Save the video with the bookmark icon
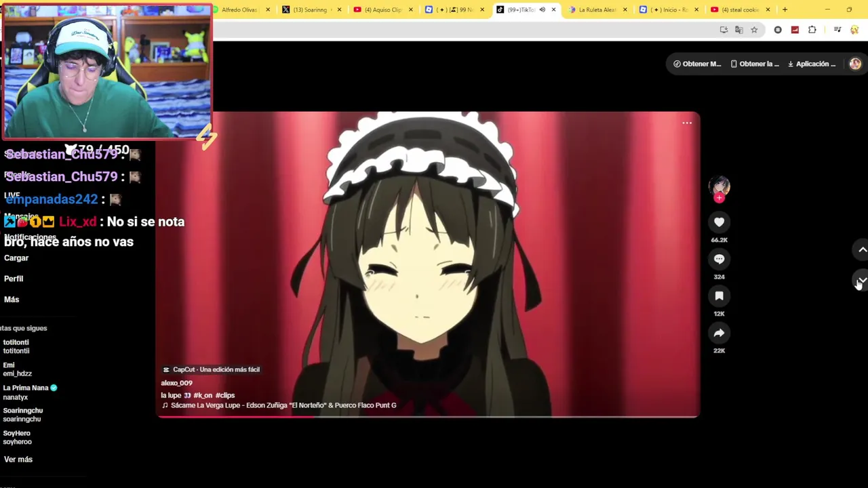868x488 pixels. click(719, 296)
